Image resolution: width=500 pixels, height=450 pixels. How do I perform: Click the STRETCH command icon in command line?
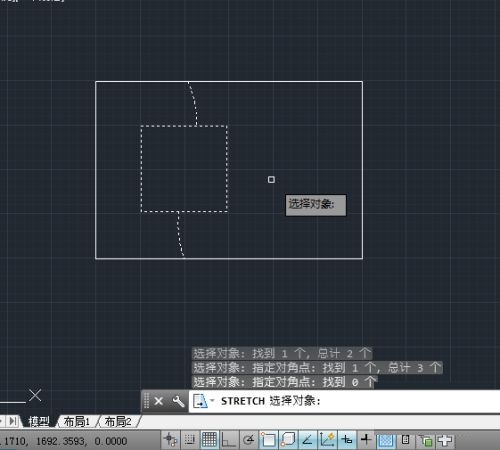pos(200,401)
